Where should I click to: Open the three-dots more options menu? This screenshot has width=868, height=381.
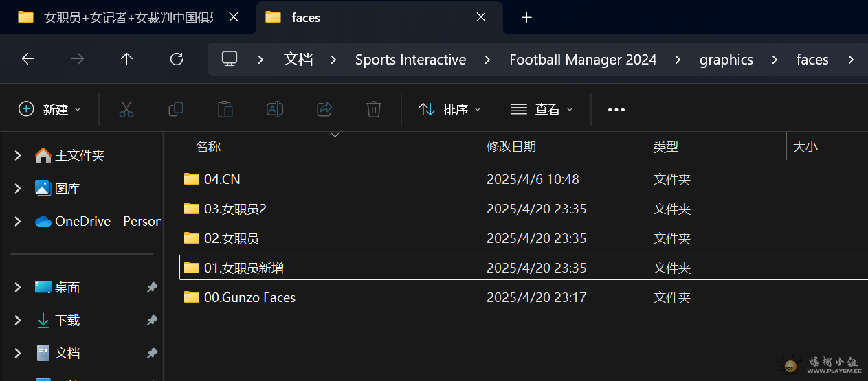pos(616,109)
